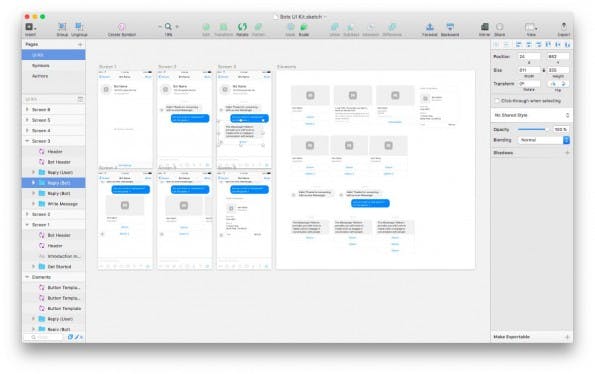Click the zoom magnifier icon
Screen dimensions: 595x374
168,27
